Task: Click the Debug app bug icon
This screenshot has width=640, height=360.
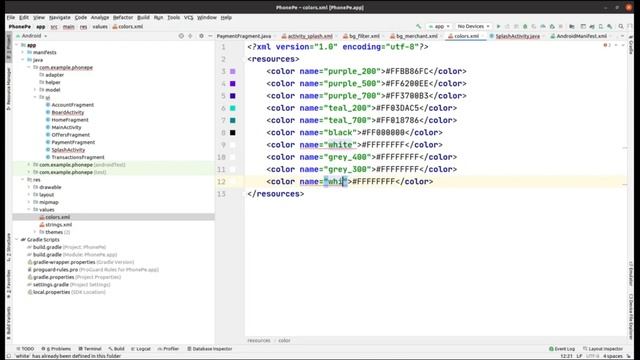Action: click(x=525, y=27)
